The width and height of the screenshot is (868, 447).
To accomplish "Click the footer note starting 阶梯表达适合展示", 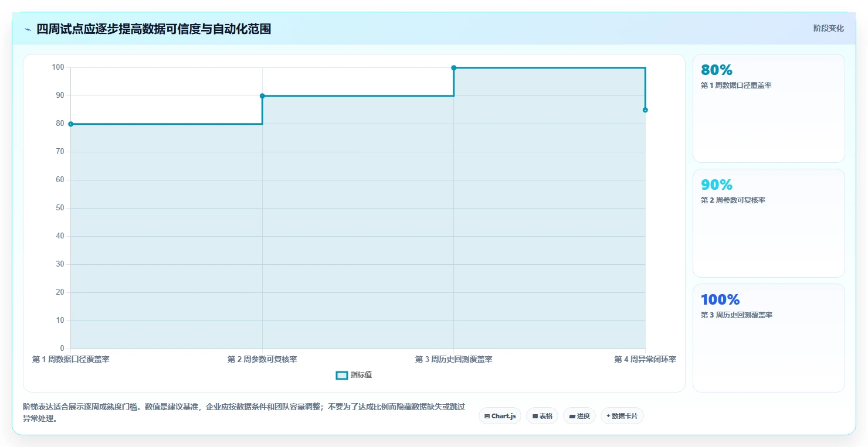I will [244, 413].
